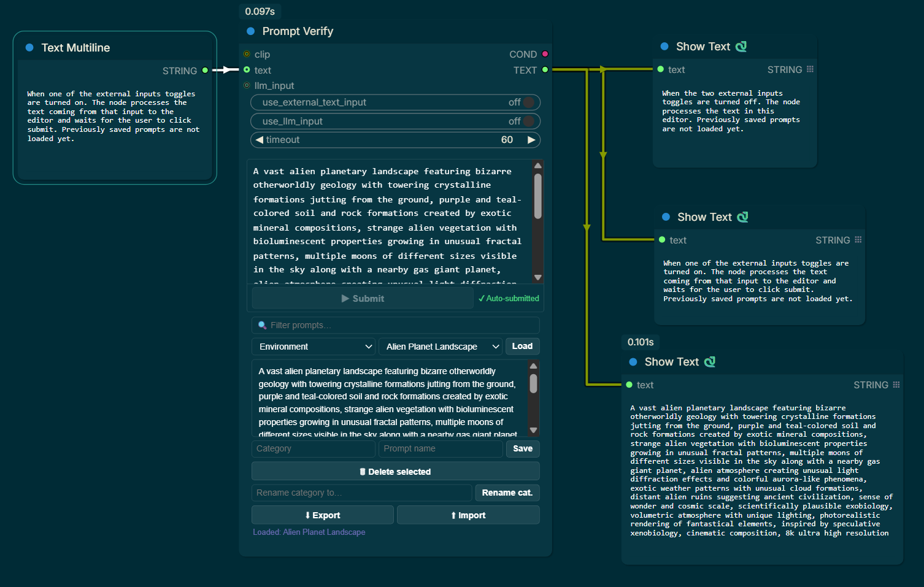The height and width of the screenshot is (587, 924).
Task: Click the Text Multiline node title
Action: tap(75, 48)
